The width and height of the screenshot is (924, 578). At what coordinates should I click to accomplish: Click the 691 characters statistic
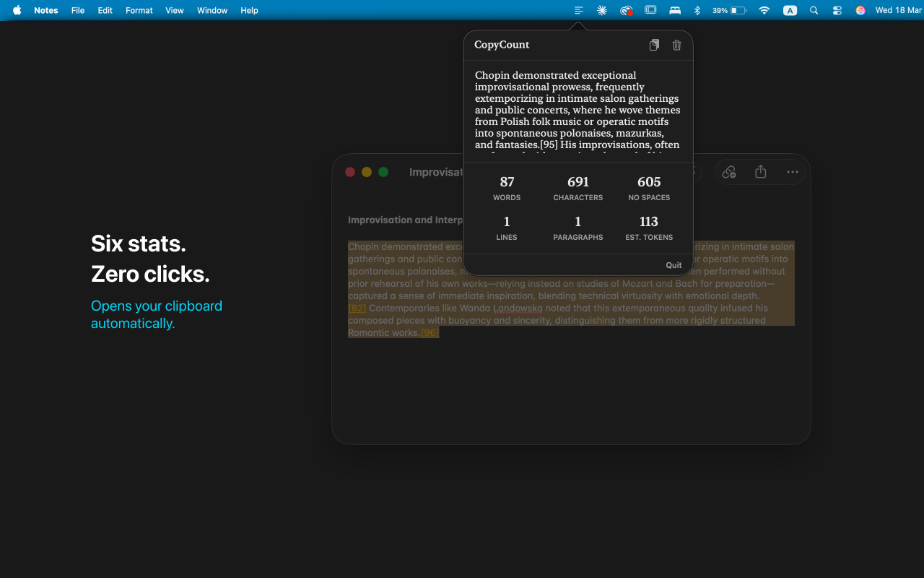pos(578,189)
